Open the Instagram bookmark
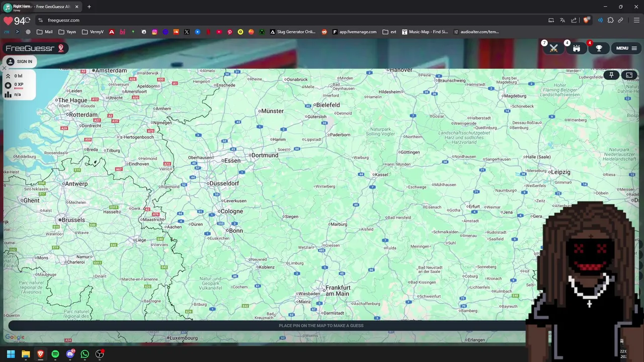Screen dimensions: 644x362 (154, 32)
